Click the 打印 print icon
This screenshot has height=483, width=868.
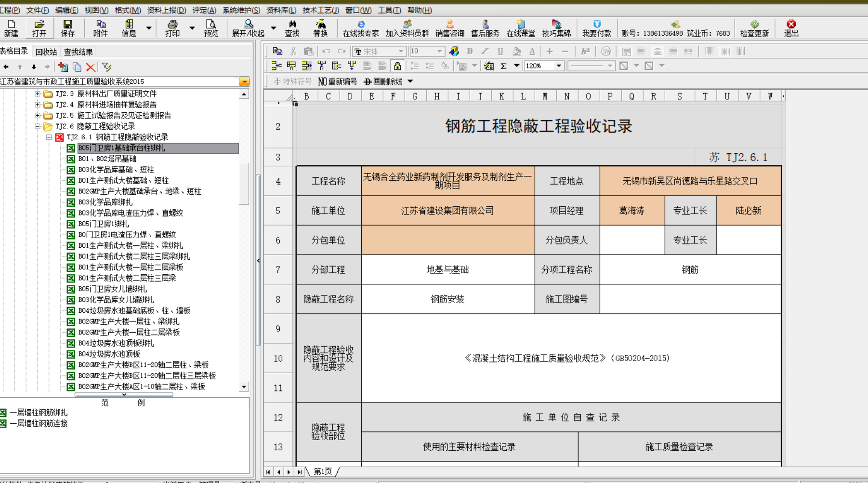172,28
